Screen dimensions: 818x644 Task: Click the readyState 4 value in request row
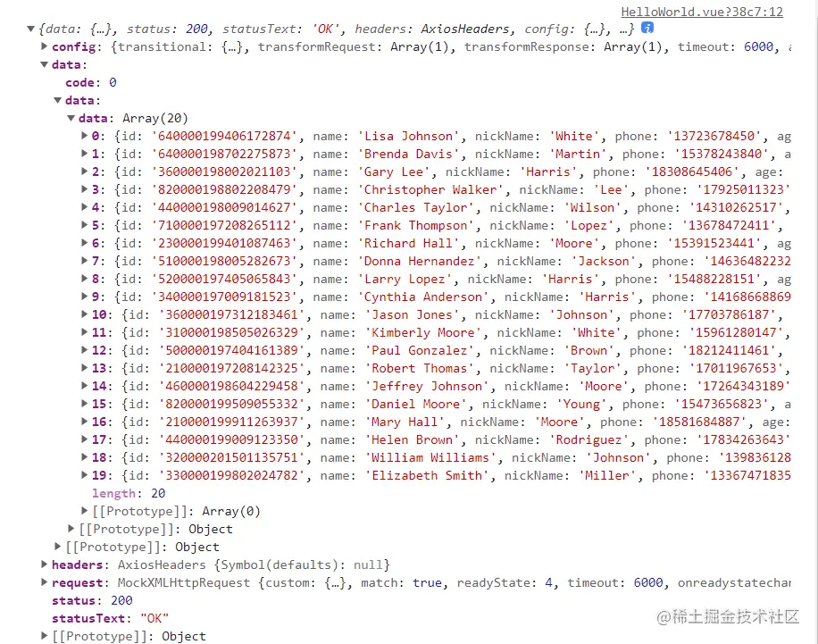pos(549,582)
